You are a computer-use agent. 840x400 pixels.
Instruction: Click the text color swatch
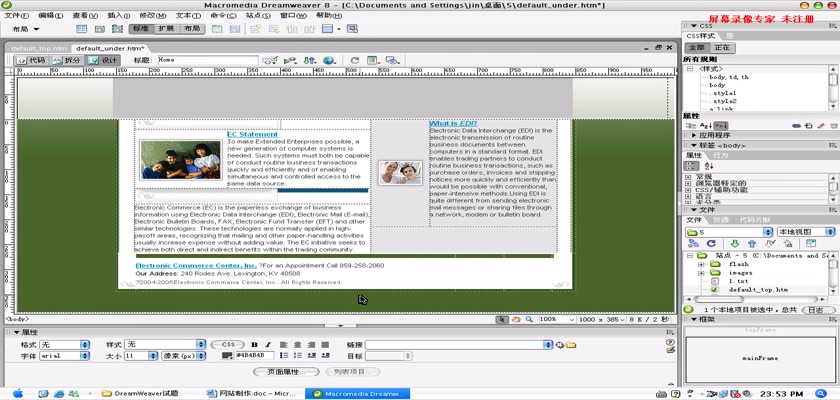click(x=227, y=356)
